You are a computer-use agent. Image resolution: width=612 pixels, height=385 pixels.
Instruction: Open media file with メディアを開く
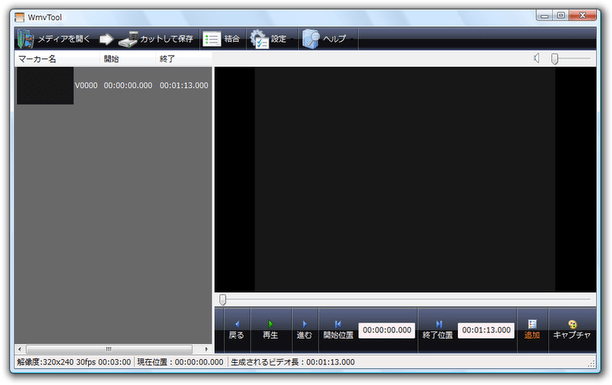point(53,39)
